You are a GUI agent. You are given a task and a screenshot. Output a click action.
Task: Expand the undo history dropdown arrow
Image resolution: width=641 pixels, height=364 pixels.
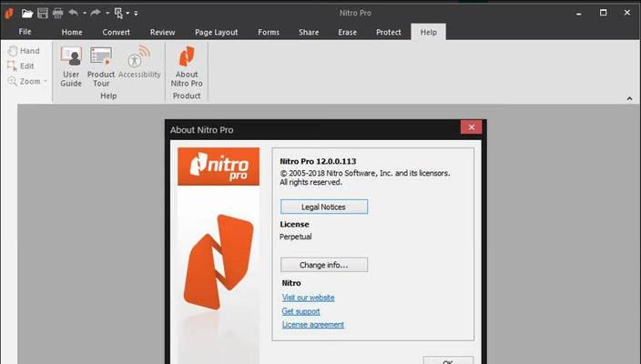(x=85, y=13)
